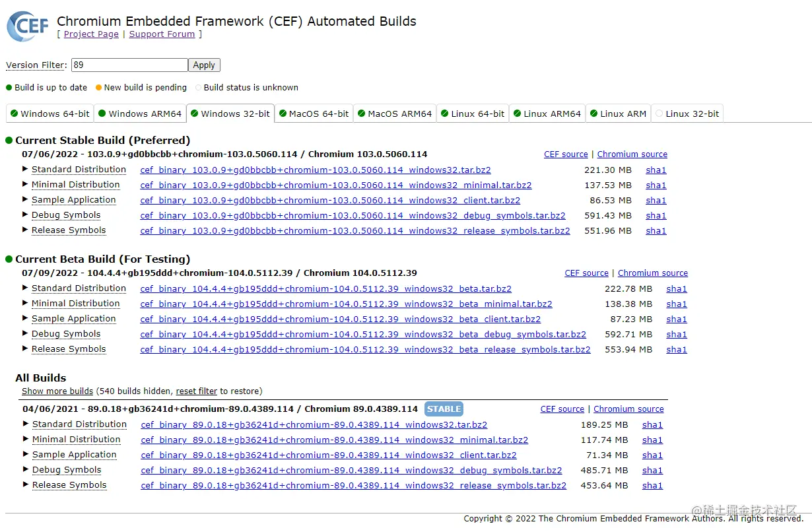Download the 89.0.18 windows32.tar.bz2 standard file
The image size is (812, 532).
point(314,425)
